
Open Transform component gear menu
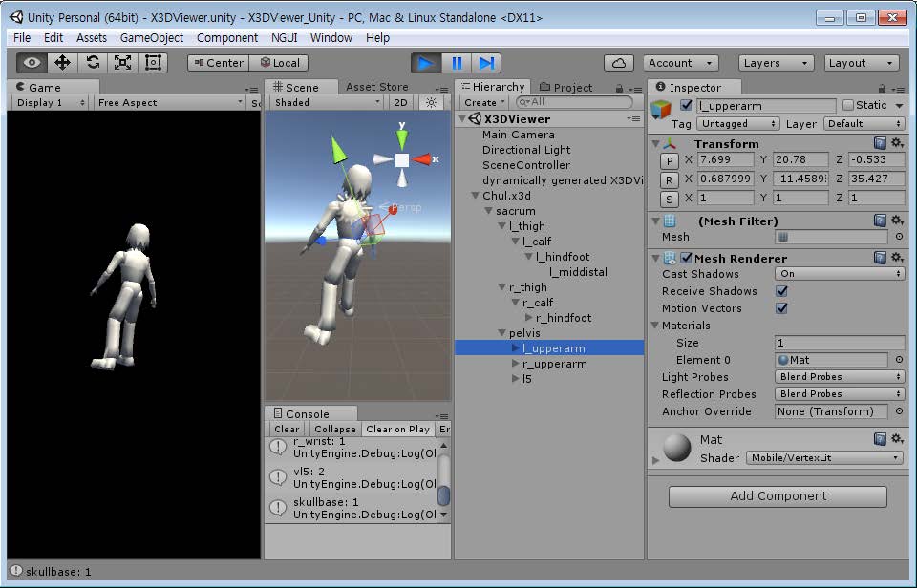898,143
